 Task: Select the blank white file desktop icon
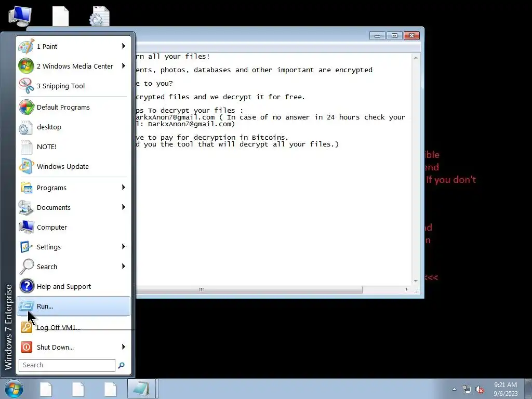60,16
